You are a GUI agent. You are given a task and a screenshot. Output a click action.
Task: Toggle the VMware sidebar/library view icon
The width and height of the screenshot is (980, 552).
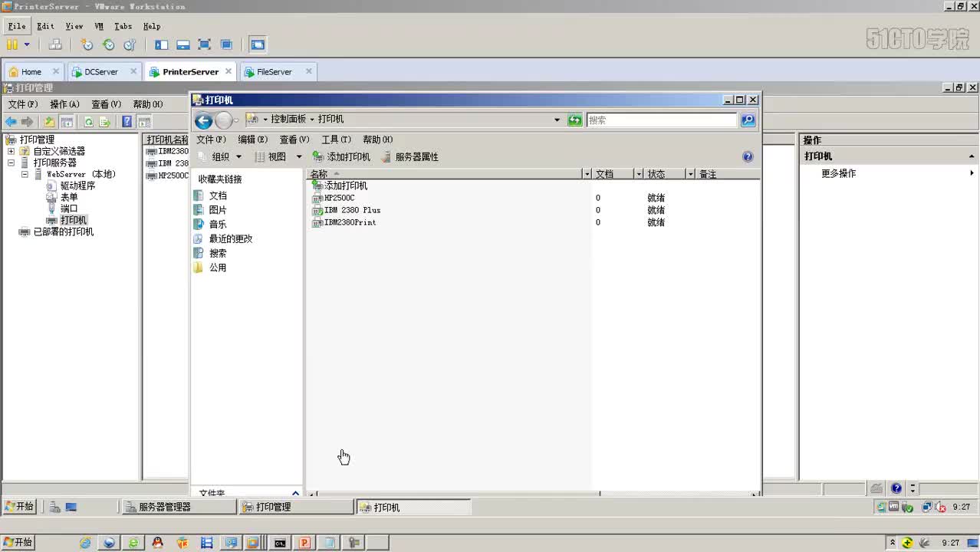(x=161, y=44)
